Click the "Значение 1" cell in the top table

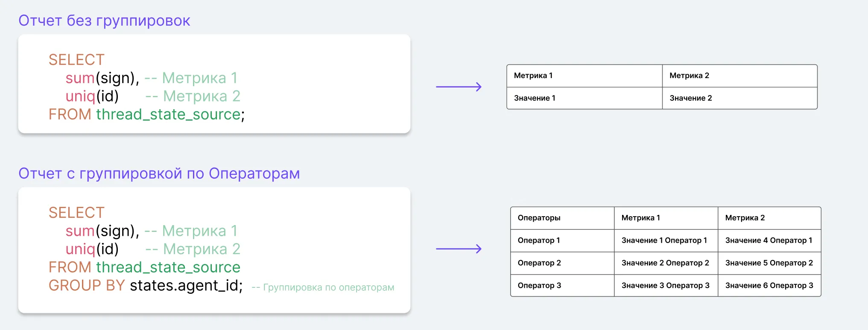(x=535, y=98)
